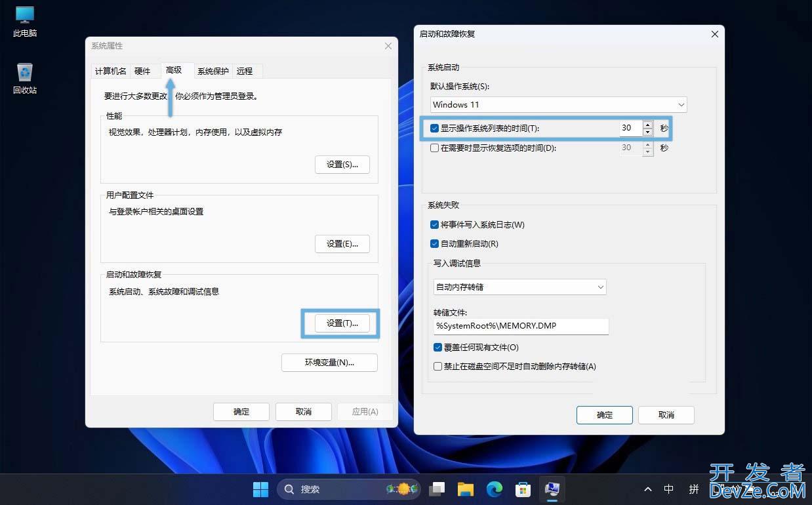Click 与登录帐户相关的桌面设置 text
The width and height of the screenshot is (812, 505).
click(156, 211)
